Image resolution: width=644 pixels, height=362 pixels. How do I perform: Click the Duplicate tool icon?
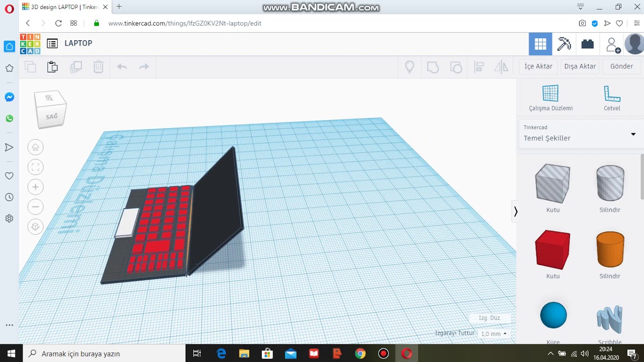pyautogui.click(x=76, y=67)
